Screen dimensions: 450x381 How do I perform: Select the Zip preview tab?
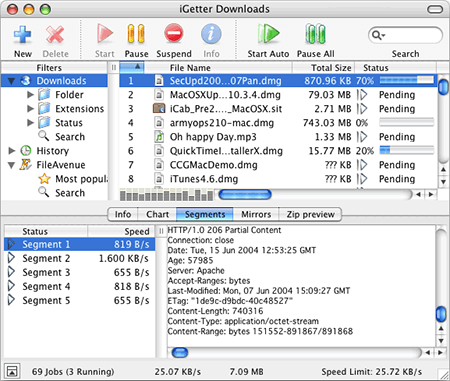click(310, 214)
